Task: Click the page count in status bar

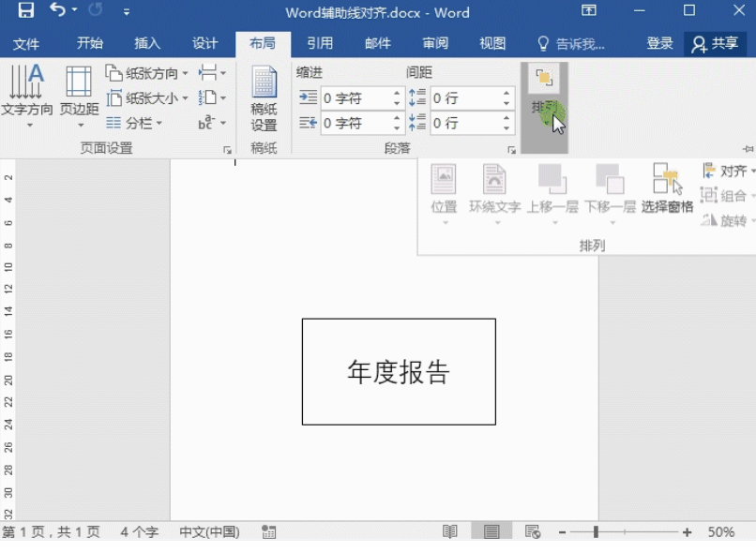Action: (51, 531)
